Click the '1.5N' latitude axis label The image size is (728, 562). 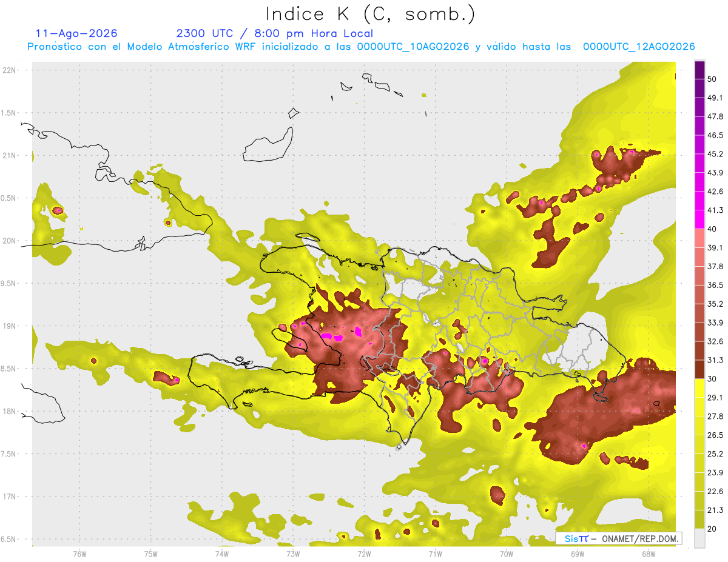pyautogui.click(x=9, y=113)
